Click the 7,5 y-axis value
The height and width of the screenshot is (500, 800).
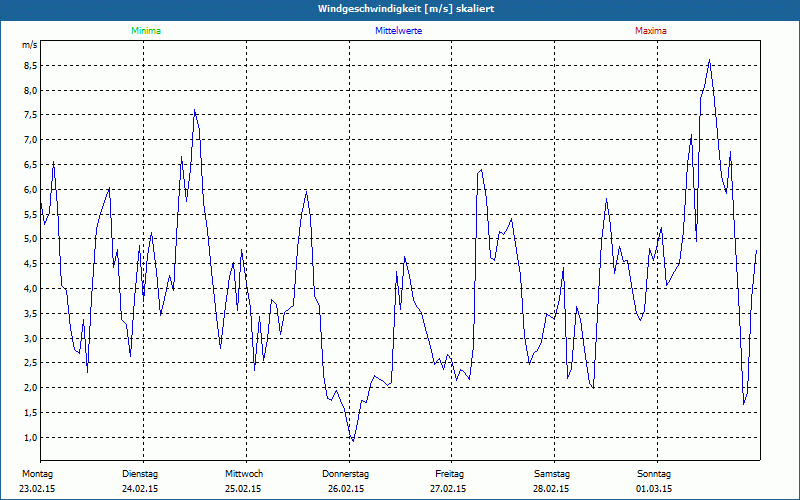click(x=31, y=115)
